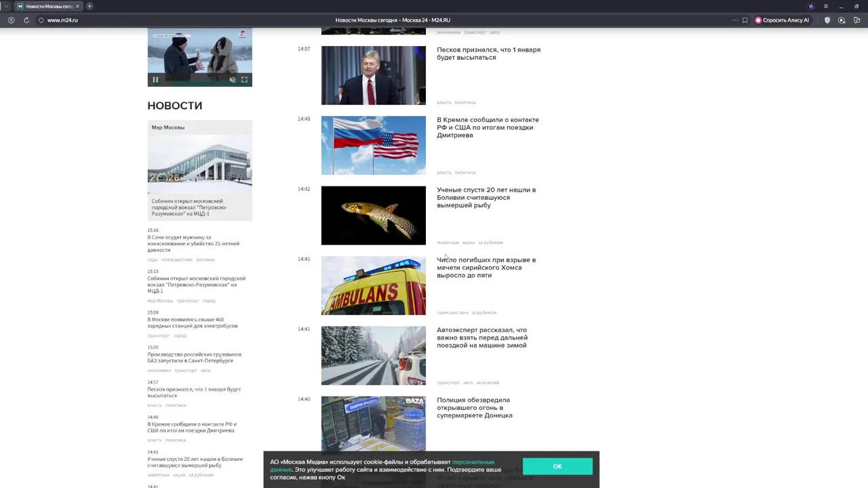Click the политика tag under Kremlin article
This screenshot has width=868, height=488.
(465, 173)
